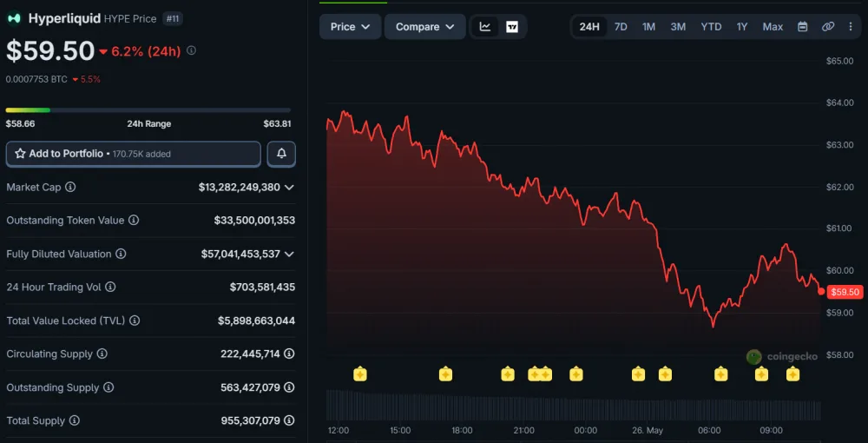Viewport: 868px width, 443px height.
Task: Click the info icon beside Total Supply label
Action: (74, 420)
